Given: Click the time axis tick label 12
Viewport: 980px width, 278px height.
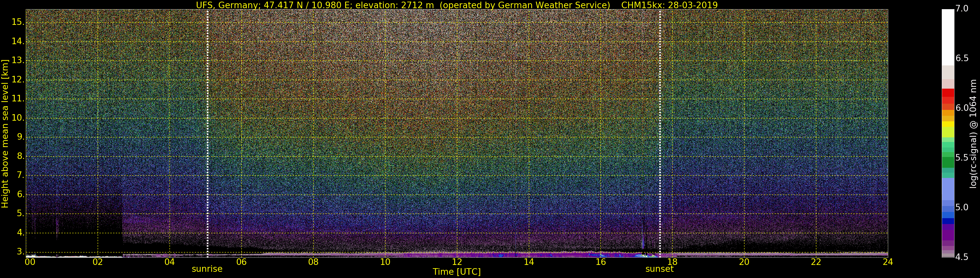Looking at the screenshot, I should click(x=457, y=262).
